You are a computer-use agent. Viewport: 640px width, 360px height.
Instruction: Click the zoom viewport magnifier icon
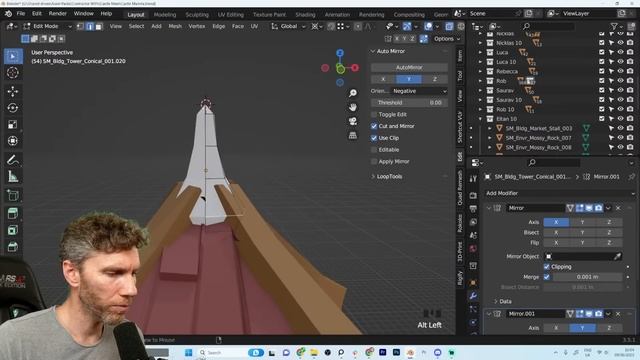click(x=353, y=93)
